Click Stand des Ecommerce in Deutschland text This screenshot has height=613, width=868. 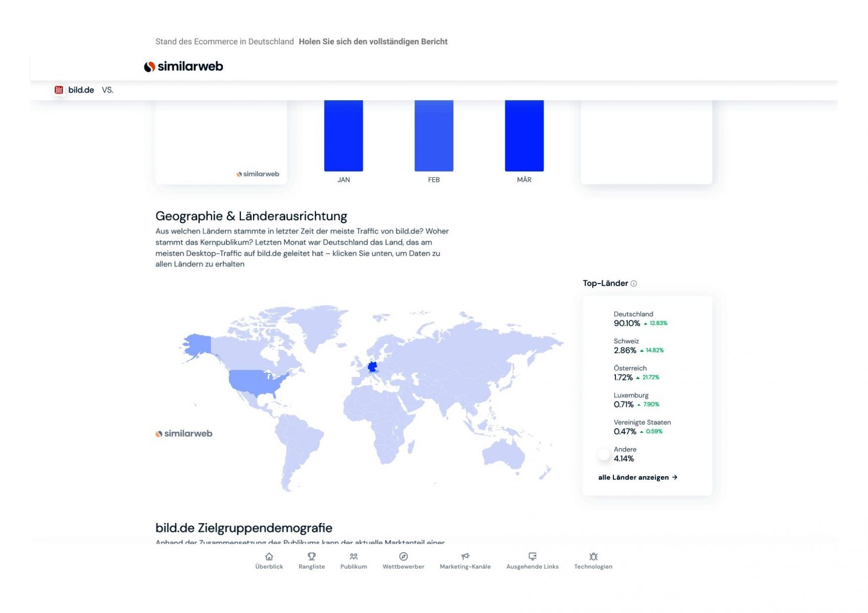[224, 42]
